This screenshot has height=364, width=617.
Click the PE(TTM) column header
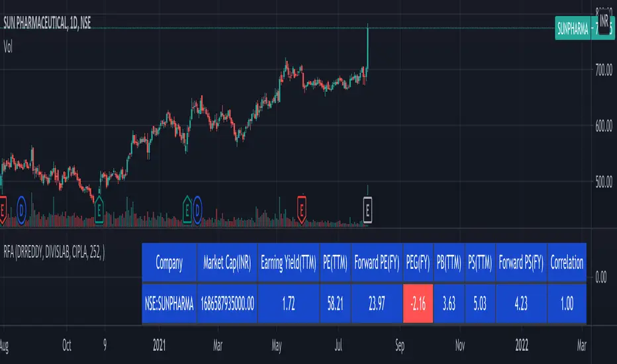pos(335,263)
